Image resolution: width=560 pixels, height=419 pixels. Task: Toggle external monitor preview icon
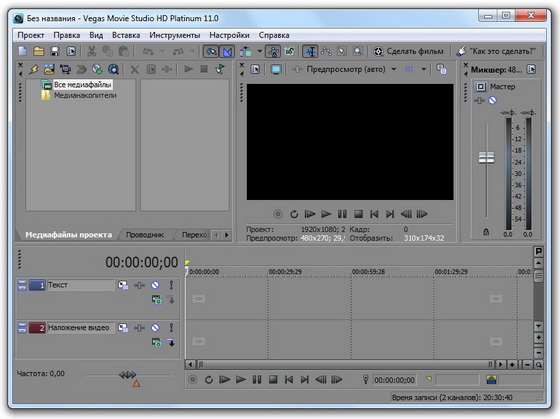pos(276,69)
